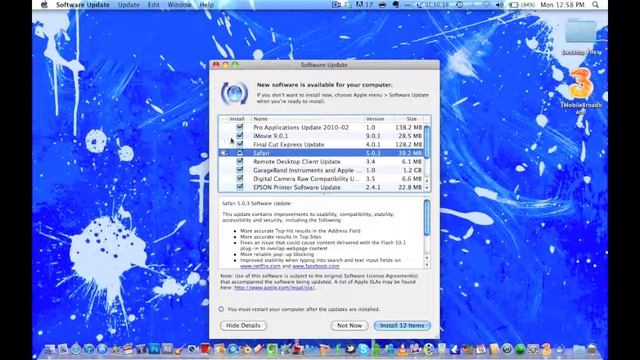Screen dimensions: 640x360
Task: Sort updates by the Size column header
Action: click(408, 119)
